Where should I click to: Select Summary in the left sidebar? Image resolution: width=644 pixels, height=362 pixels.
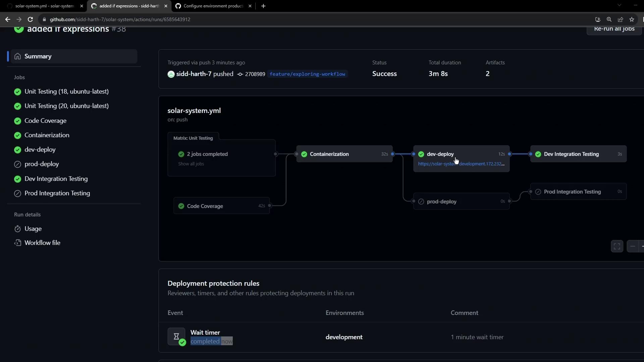(x=38, y=56)
